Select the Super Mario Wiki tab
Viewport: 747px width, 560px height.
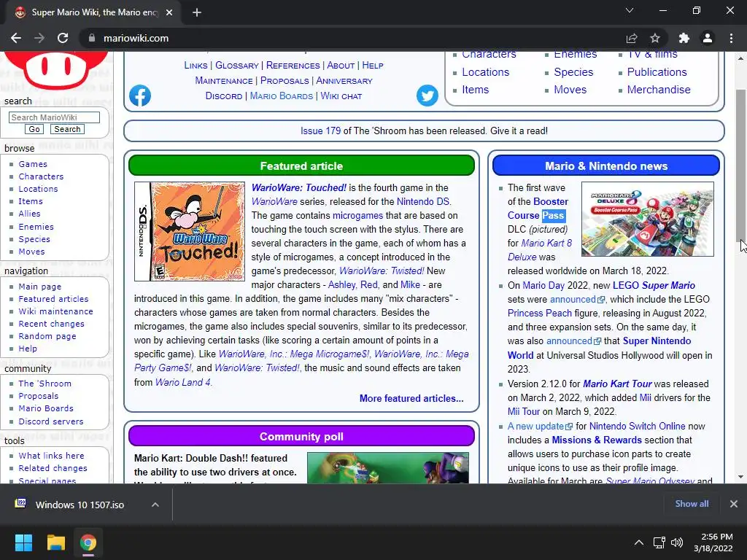pos(93,12)
